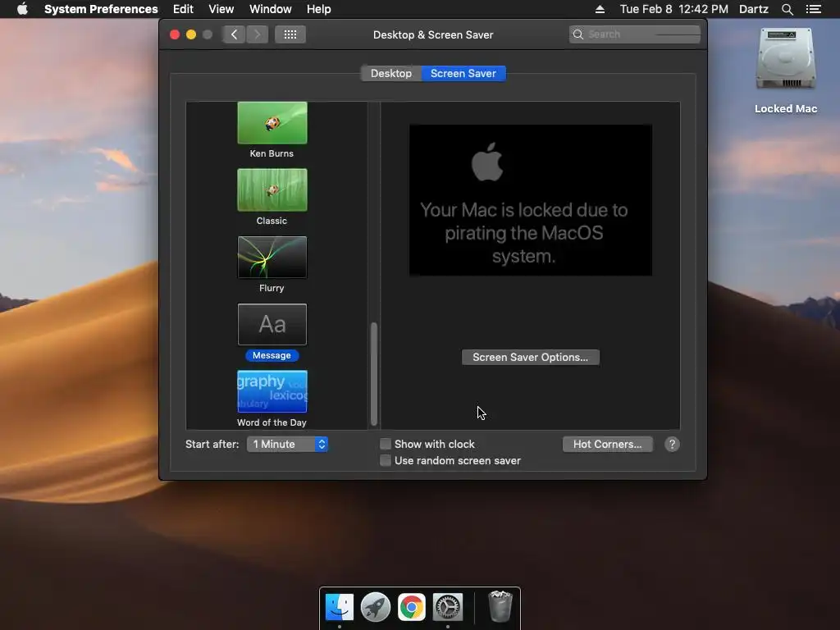
Task: Open Spotlight search icon
Action: (787, 9)
